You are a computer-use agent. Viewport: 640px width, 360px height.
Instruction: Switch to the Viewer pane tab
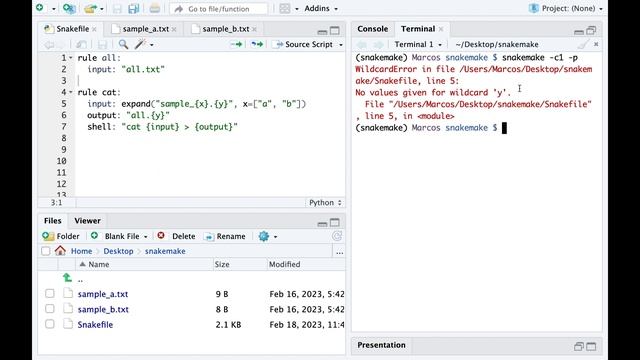[x=87, y=221]
